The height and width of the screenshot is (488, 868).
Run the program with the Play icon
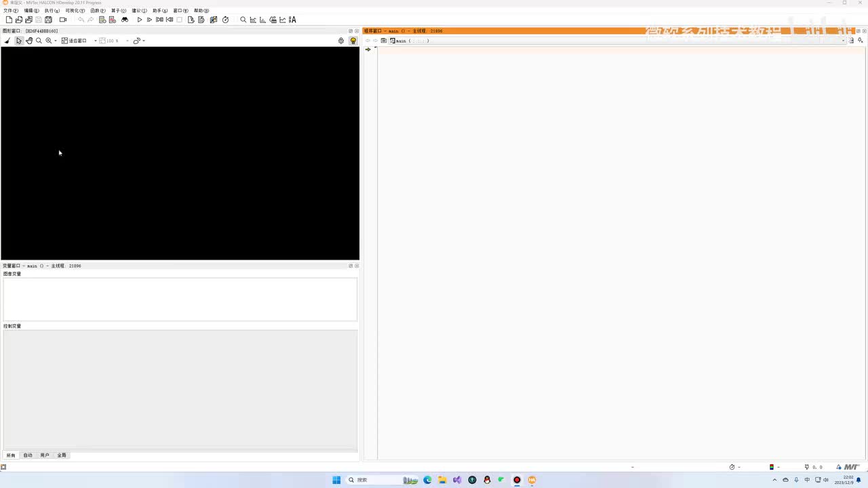pos(140,20)
